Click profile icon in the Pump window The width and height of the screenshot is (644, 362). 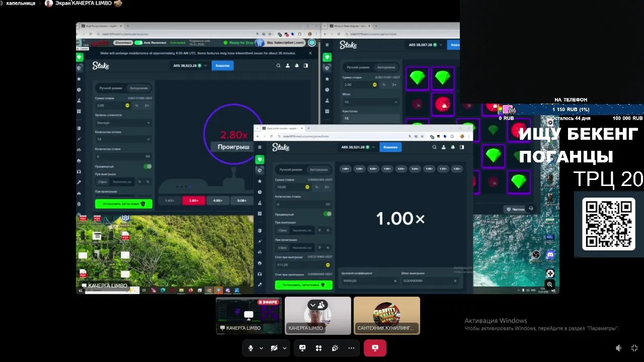(x=287, y=65)
